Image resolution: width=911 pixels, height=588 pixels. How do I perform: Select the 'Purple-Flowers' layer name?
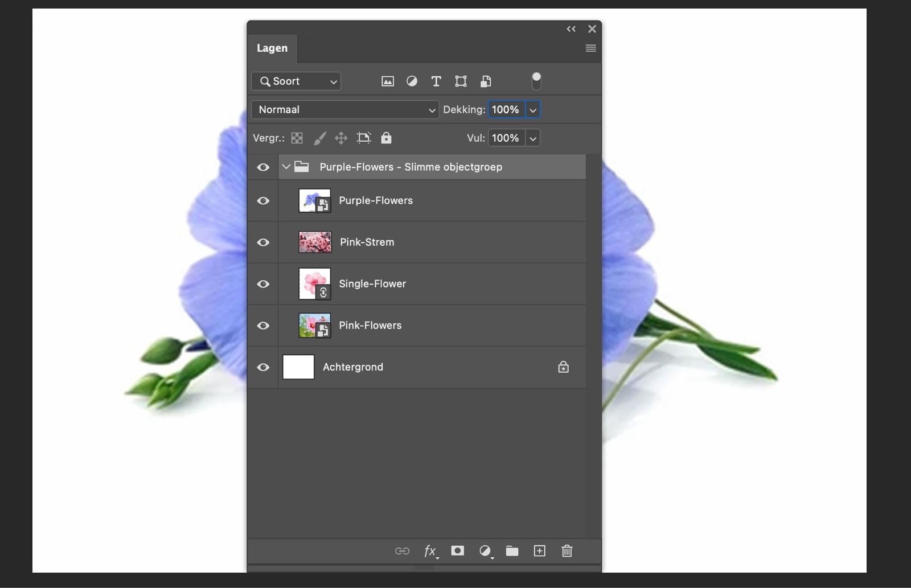pyautogui.click(x=376, y=201)
